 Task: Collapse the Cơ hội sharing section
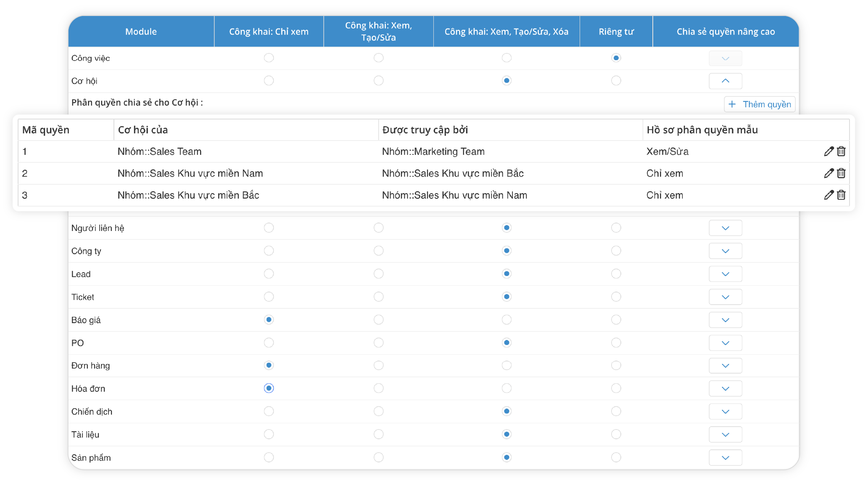(x=725, y=81)
